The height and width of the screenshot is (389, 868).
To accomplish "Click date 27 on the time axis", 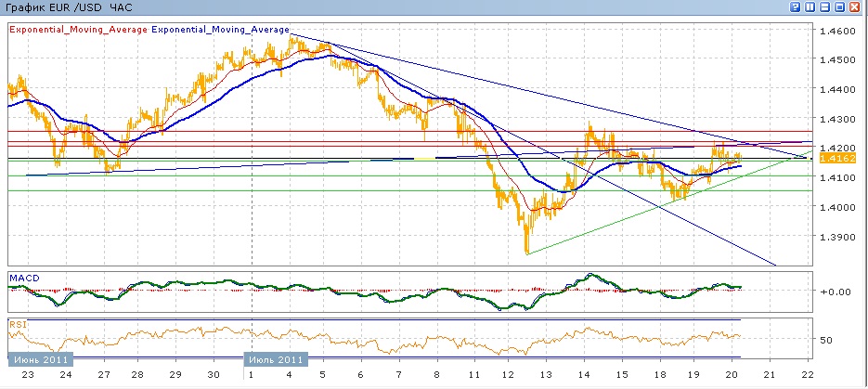I will point(104,375).
